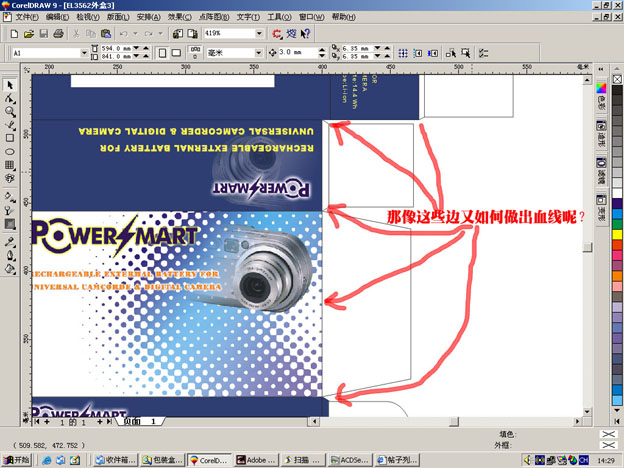
Task: Print the document using the printer icon
Action: click(x=58, y=34)
